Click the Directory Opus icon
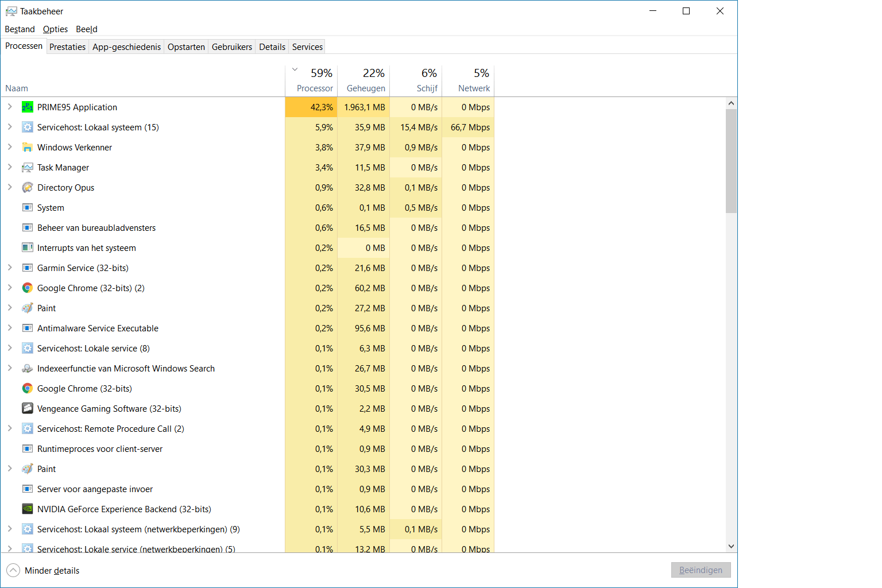This screenshot has width=882, height=588. point(28,187)
